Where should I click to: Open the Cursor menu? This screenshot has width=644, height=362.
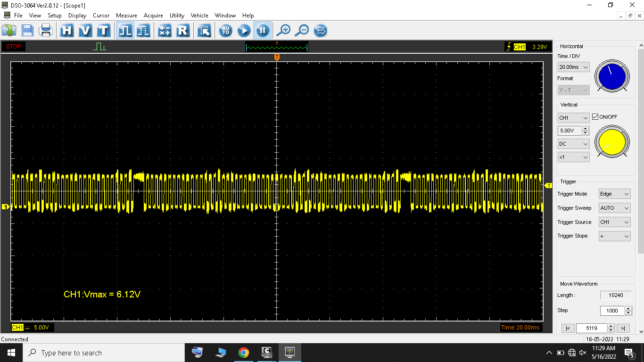[101, 15]
